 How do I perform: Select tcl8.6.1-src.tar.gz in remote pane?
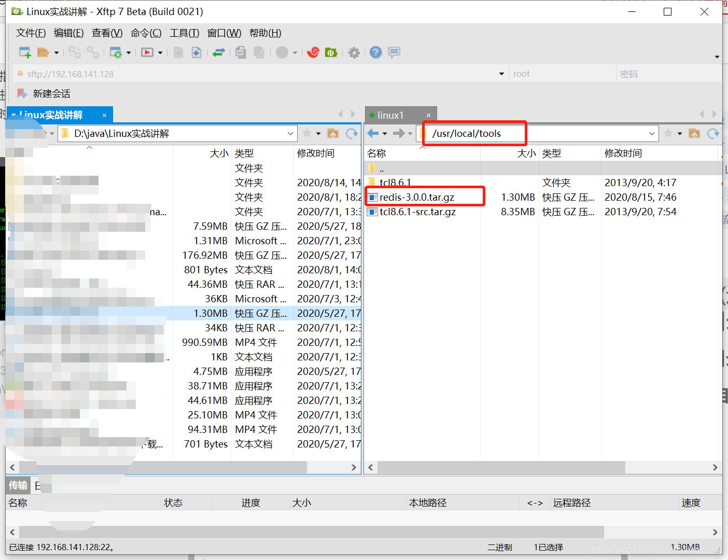[x=418, y=212]
